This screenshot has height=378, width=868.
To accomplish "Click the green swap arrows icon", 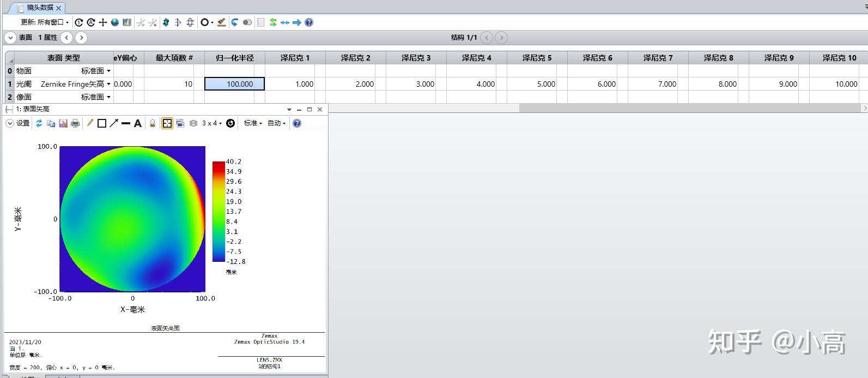I will pyautogui.click(x=273, y=22).
